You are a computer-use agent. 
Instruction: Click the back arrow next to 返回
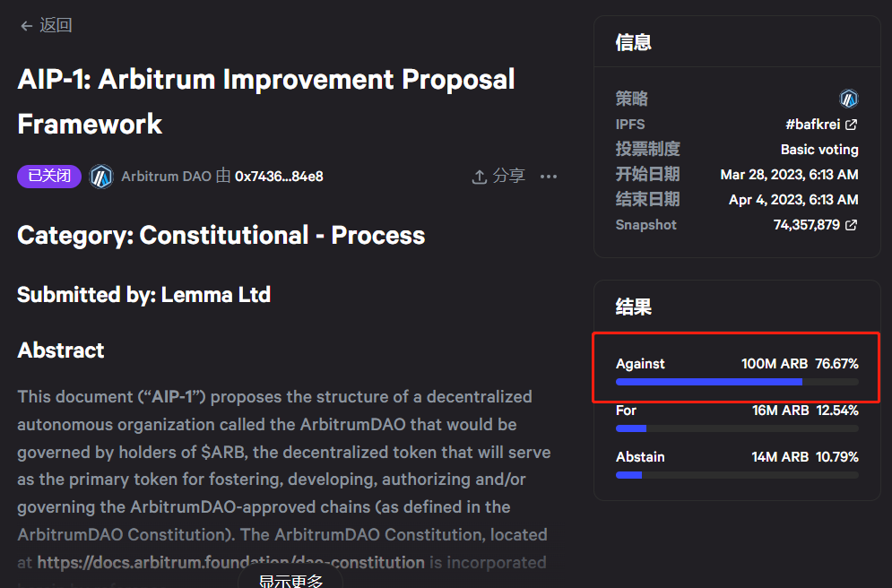click(26, 25)
